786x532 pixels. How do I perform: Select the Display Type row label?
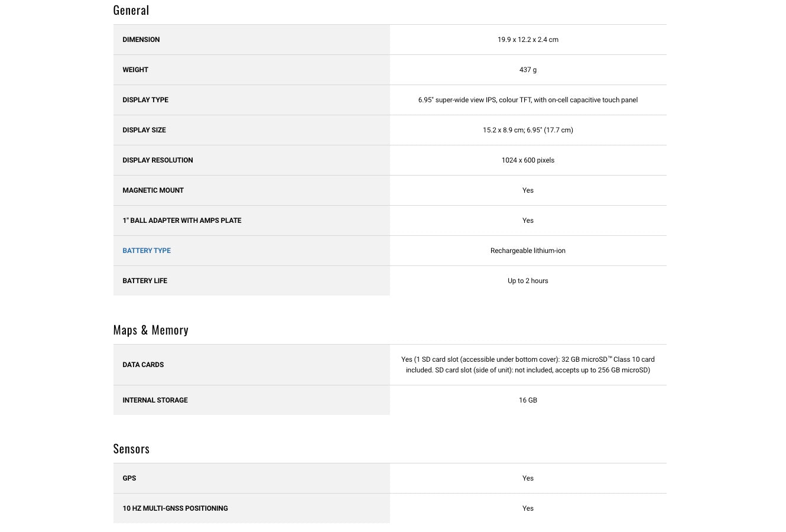145,100
